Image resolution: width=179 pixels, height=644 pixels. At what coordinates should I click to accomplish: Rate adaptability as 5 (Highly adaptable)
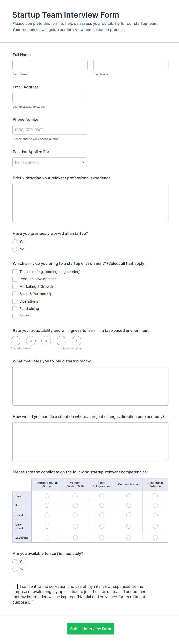76,341
